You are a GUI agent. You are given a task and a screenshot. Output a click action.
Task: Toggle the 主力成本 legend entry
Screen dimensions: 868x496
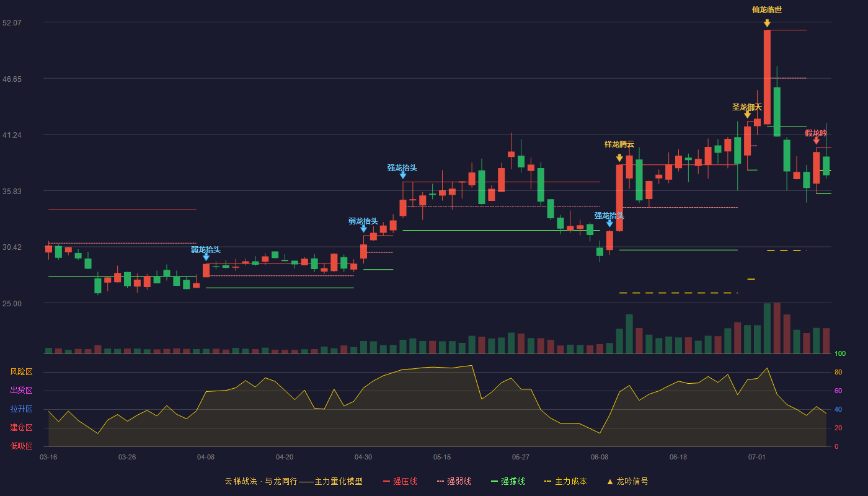(x=565, y=481)
